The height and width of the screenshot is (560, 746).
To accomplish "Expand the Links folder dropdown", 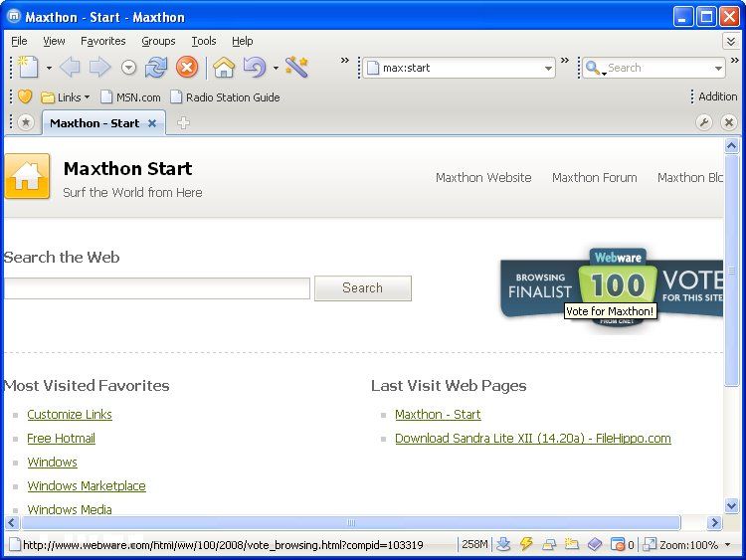I will point(87,97).
